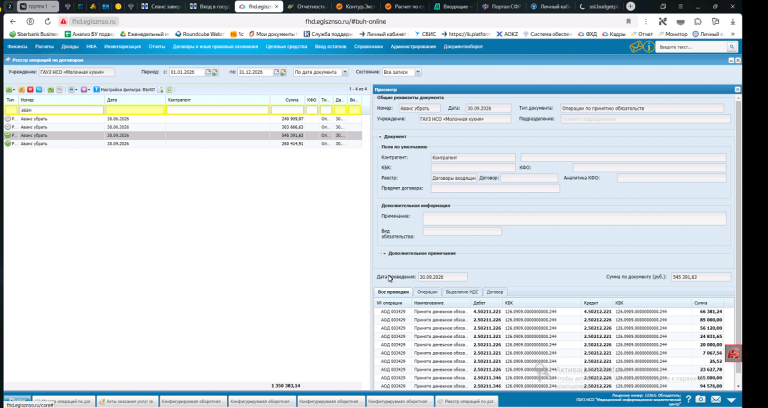
Task: Open calendar picker for period start date
Action: 208,72
